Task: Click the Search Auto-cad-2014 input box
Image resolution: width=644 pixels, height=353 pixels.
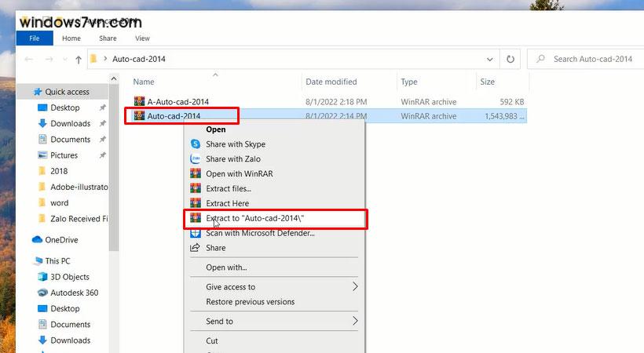Action: 591,59
